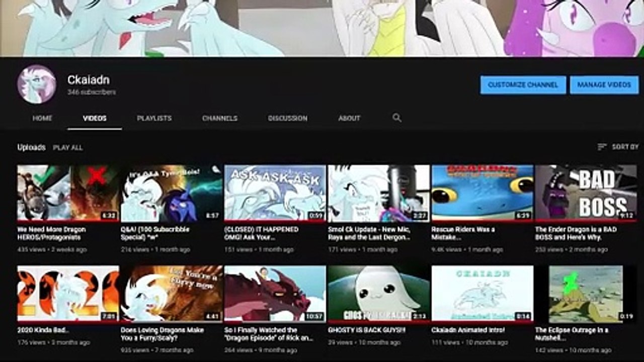Click title Does Loving Dragons Make You a Furry/Scaly
644x362 pixels.
(x=162, y=334)
